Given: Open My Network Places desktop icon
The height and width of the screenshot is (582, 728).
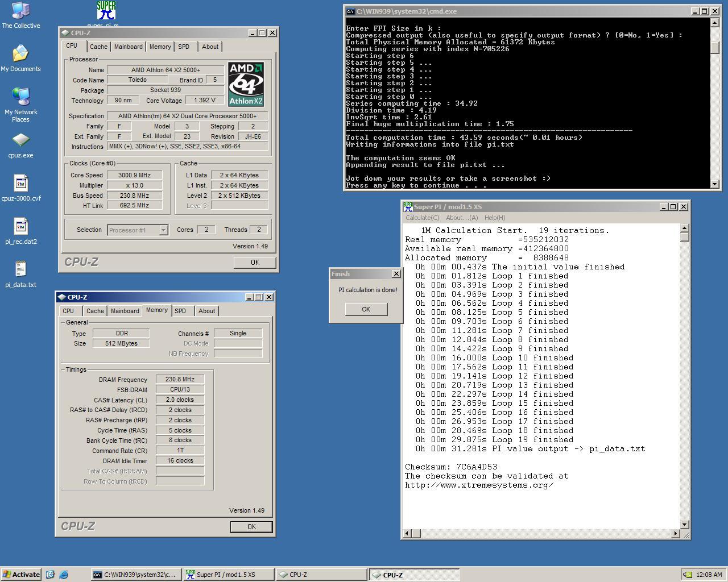Looking at the screenshot, I should (20, 105).
